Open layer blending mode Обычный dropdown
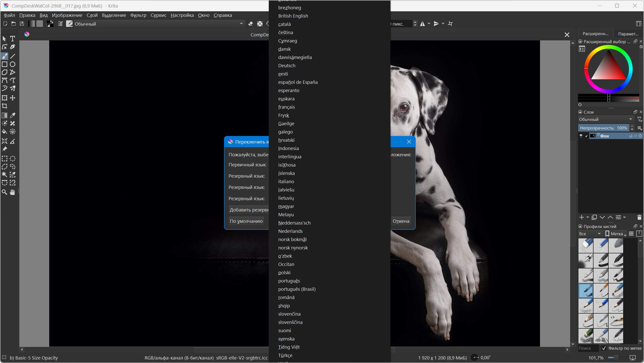The height and width of the screenshot is (363, 644). 605,119
